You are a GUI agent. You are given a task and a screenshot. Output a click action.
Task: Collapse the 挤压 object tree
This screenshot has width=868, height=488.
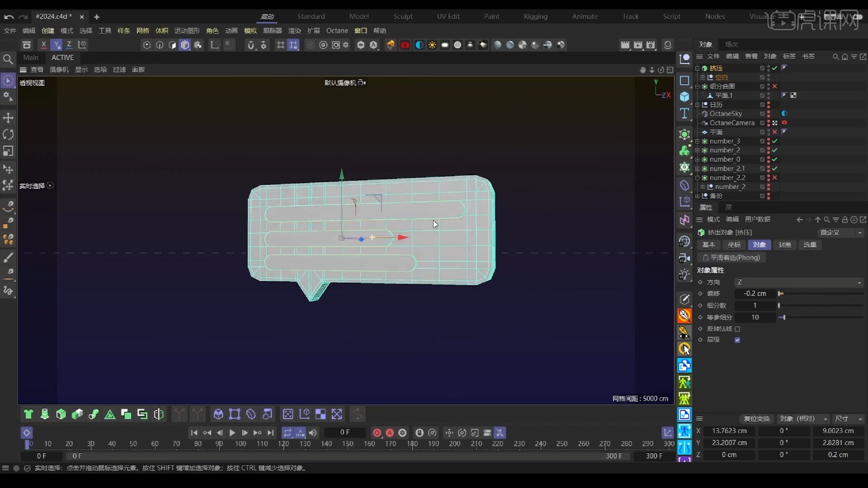click(x=698, y=68)
